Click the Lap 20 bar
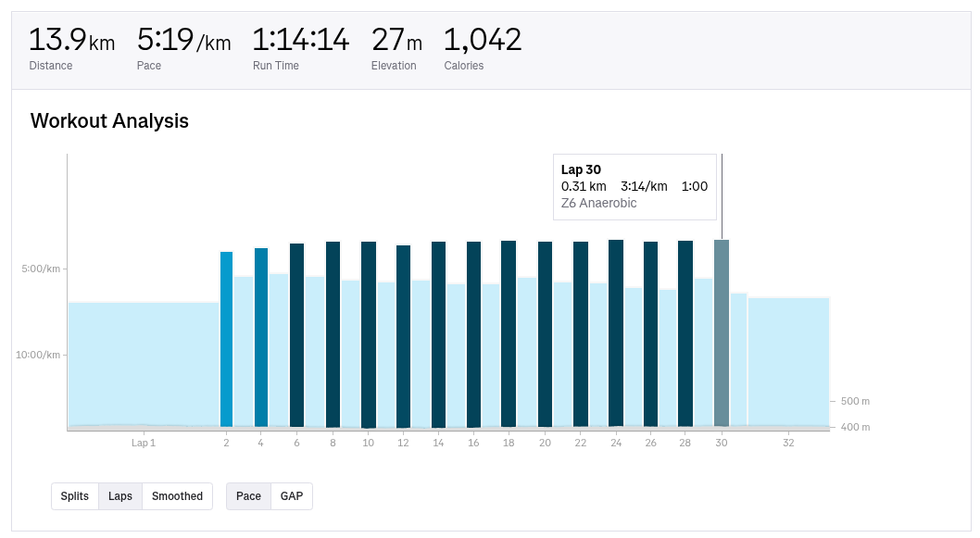980x538 pixels. point(545,334)
